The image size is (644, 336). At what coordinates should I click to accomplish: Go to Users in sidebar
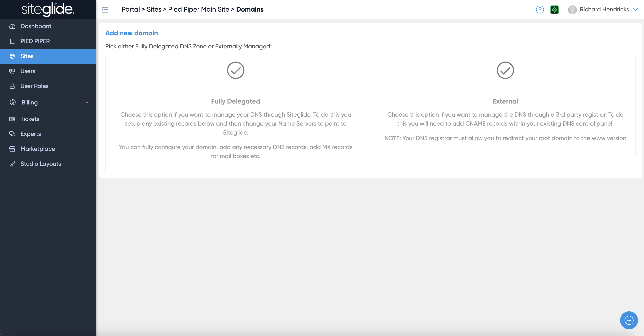[x=28, y=71]
